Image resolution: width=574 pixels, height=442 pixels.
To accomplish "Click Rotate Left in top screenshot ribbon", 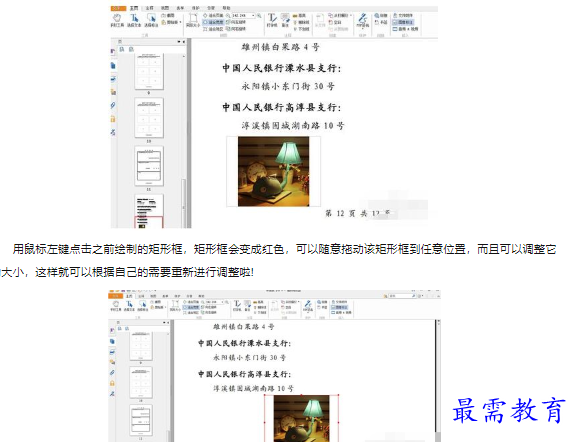I will pyautogui.click(x=236, y=22).
